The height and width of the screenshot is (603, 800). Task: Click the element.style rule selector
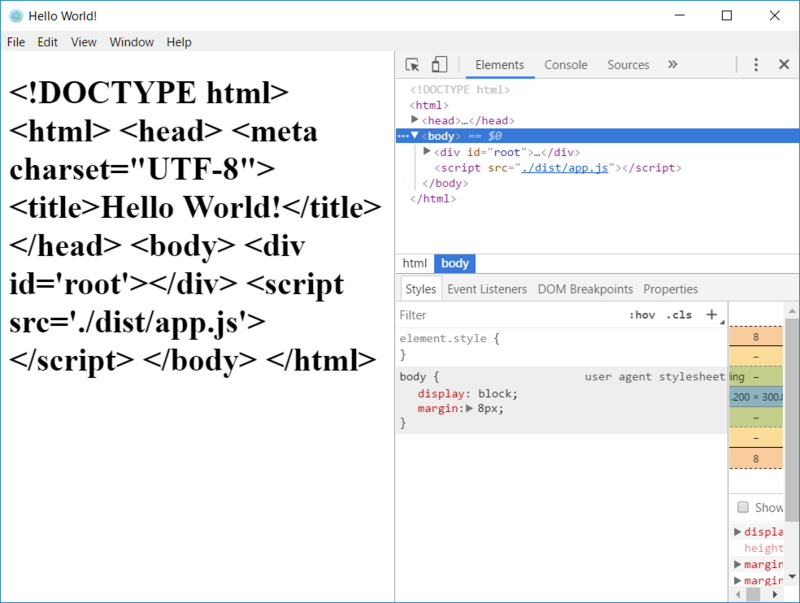coord(443,338)
